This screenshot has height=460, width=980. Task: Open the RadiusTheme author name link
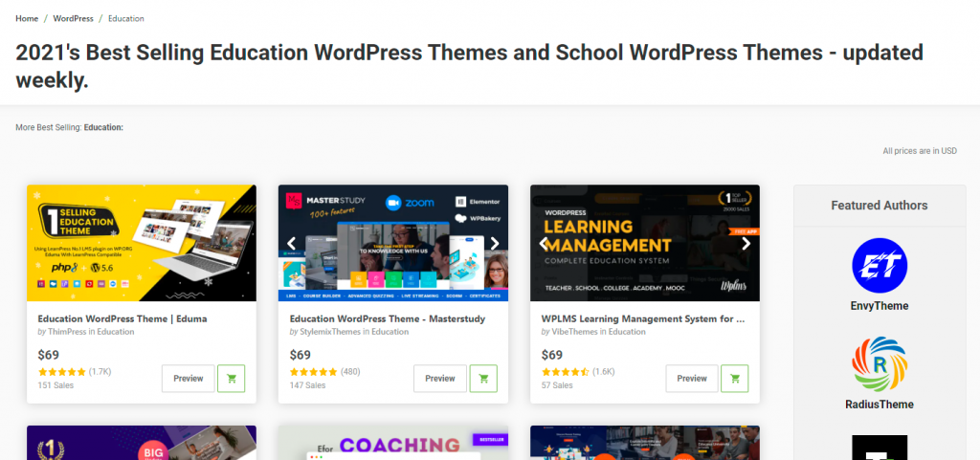point(880,405)
